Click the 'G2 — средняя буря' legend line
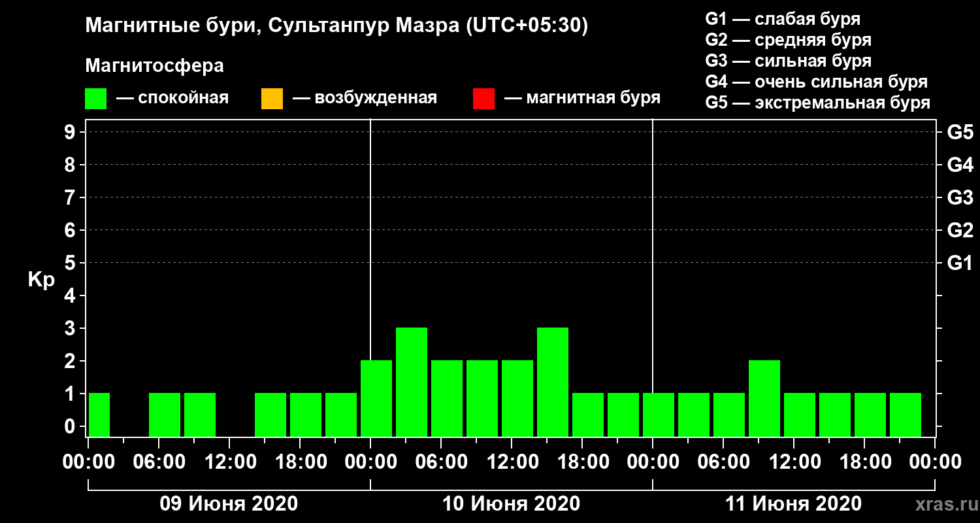 point(789,40)
